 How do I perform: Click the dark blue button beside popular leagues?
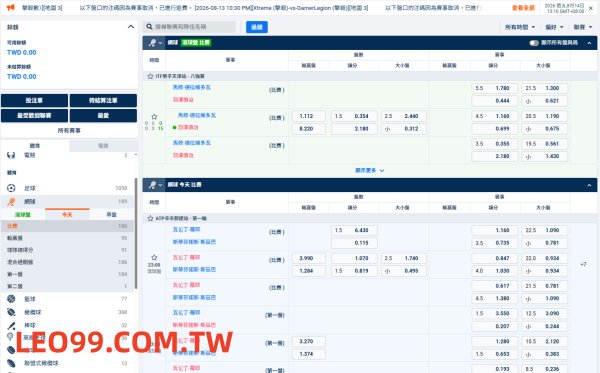coord(103,115)
